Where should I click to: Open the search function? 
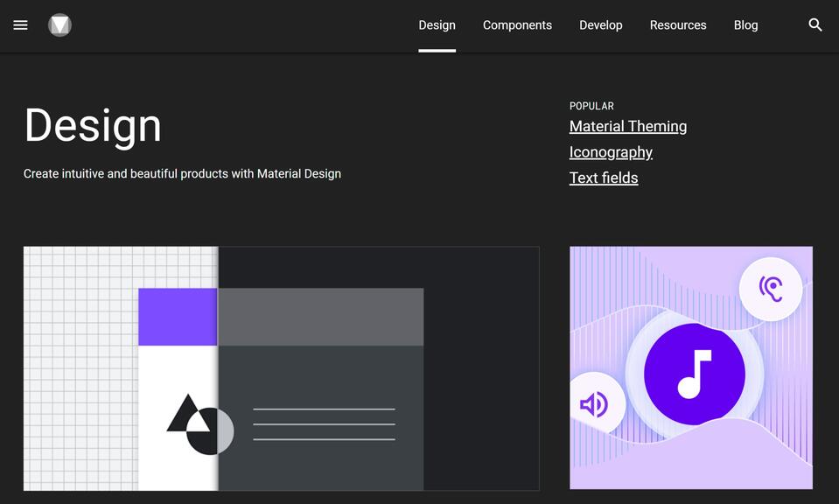click(x=815, y=25)
